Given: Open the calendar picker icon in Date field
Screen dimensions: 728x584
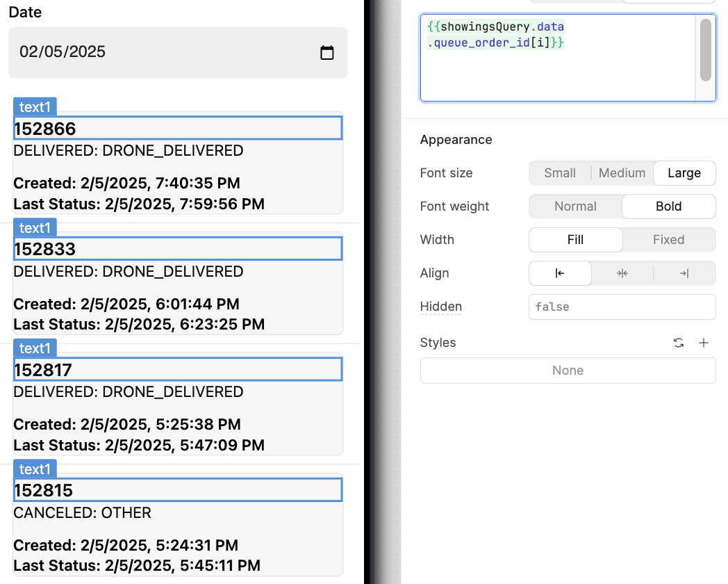Looking at the screenshot, I should pyautogui.click(x=327, y=53).
